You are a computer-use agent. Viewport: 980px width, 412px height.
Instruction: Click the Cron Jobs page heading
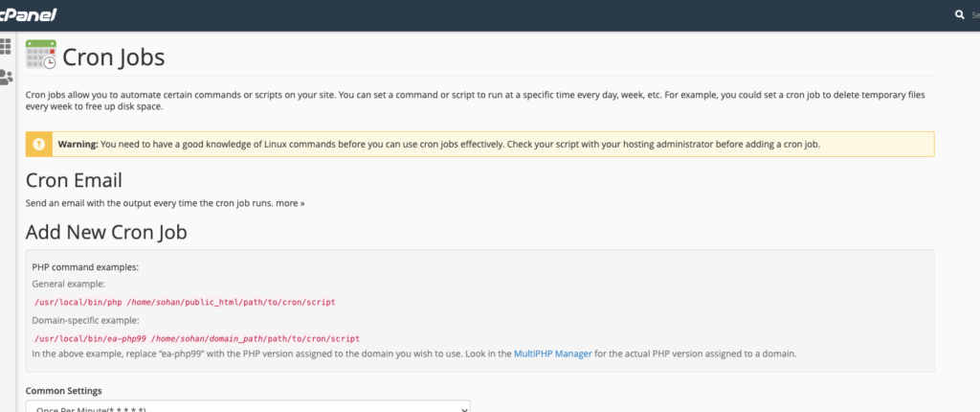pos(114,57)
